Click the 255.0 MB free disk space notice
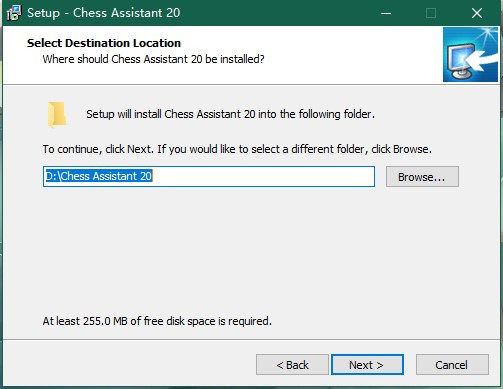The height and width of the screenshot is (389, 503). 157,321
